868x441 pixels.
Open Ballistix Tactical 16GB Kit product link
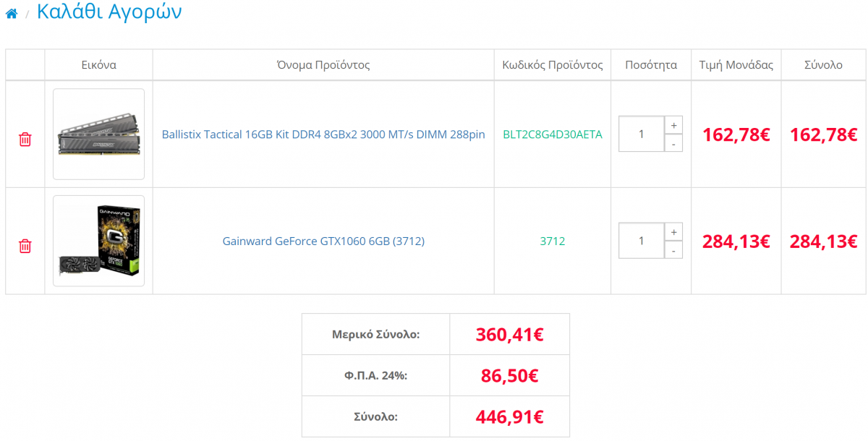click(x=323, y=134)
